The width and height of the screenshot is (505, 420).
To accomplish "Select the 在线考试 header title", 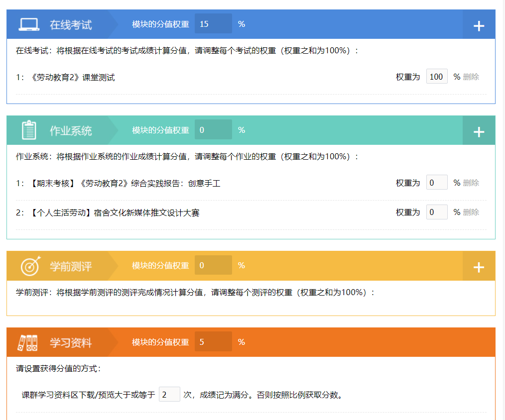I will (71, 25).
